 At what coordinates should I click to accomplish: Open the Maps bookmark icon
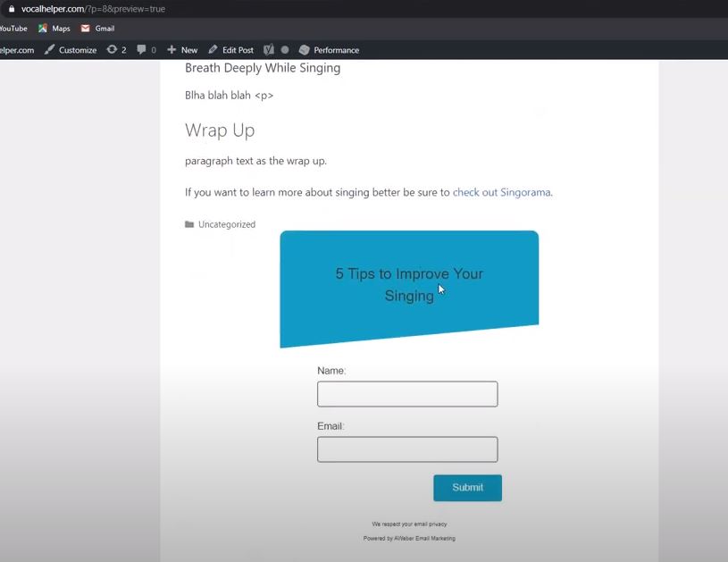pyautogui.click(x=41, y=28)
